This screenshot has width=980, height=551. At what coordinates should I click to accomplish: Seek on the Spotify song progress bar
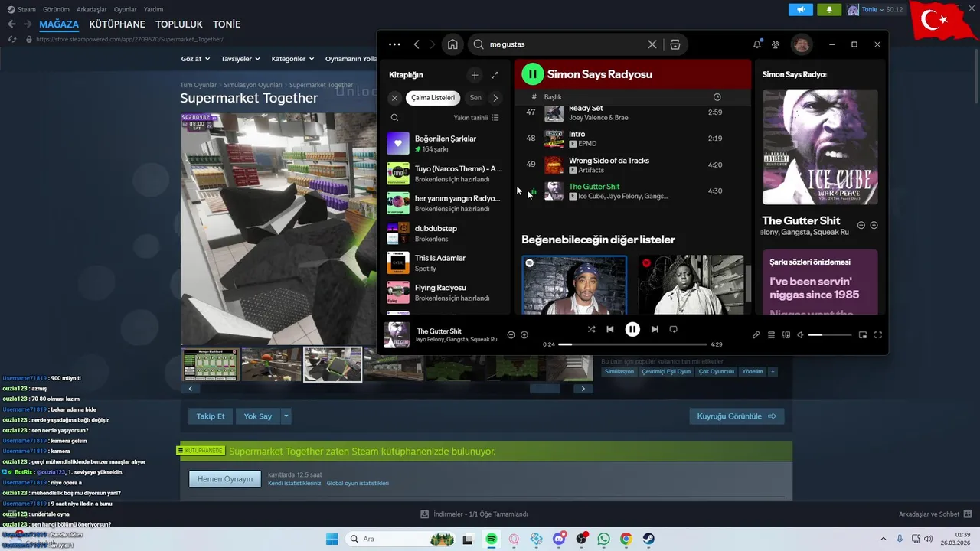click(632, 344)
